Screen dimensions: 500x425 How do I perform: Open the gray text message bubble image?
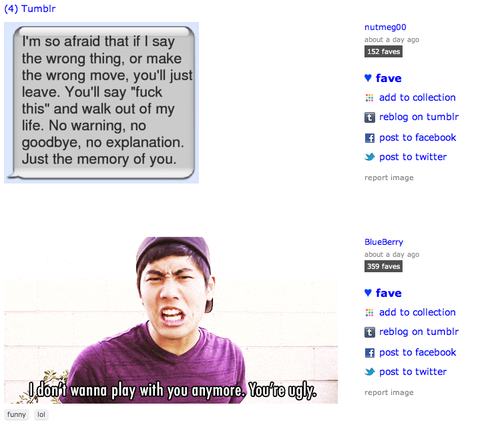pos(101,103)
